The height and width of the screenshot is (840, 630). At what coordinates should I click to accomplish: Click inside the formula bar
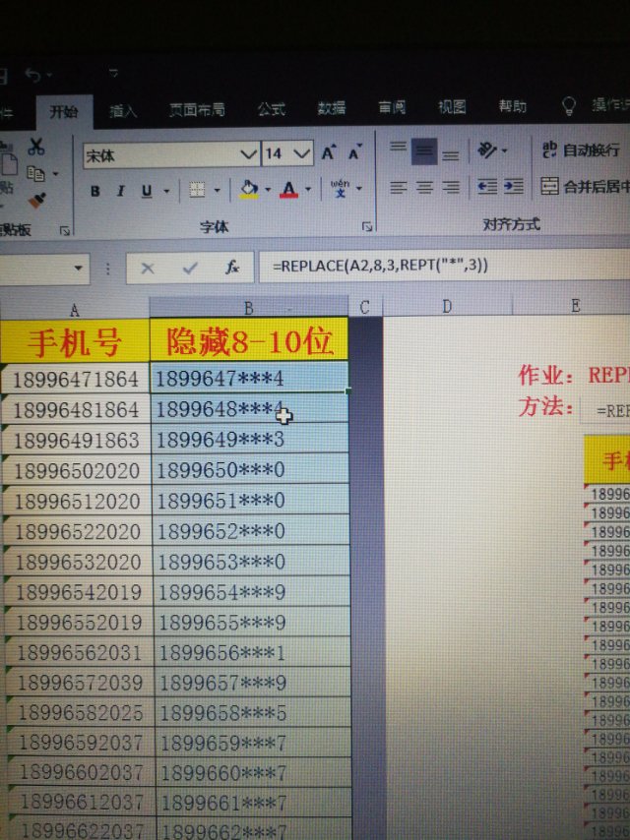tap(445, 266)
